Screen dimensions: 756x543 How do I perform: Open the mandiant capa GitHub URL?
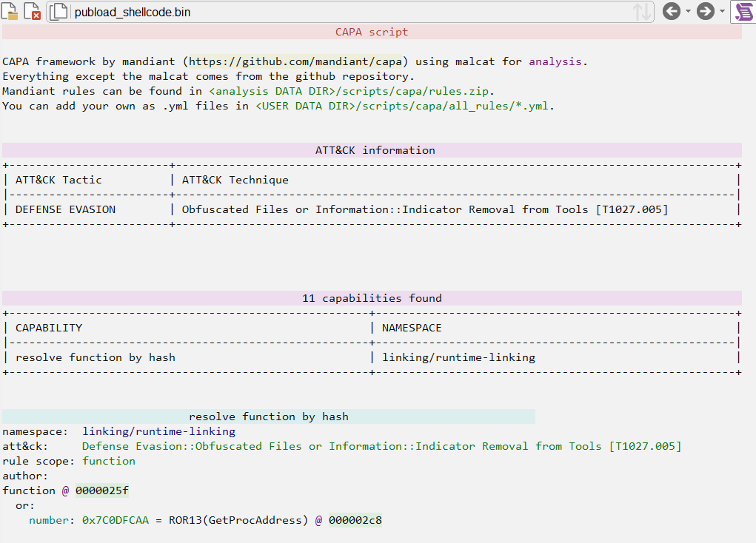pos(298,61)
